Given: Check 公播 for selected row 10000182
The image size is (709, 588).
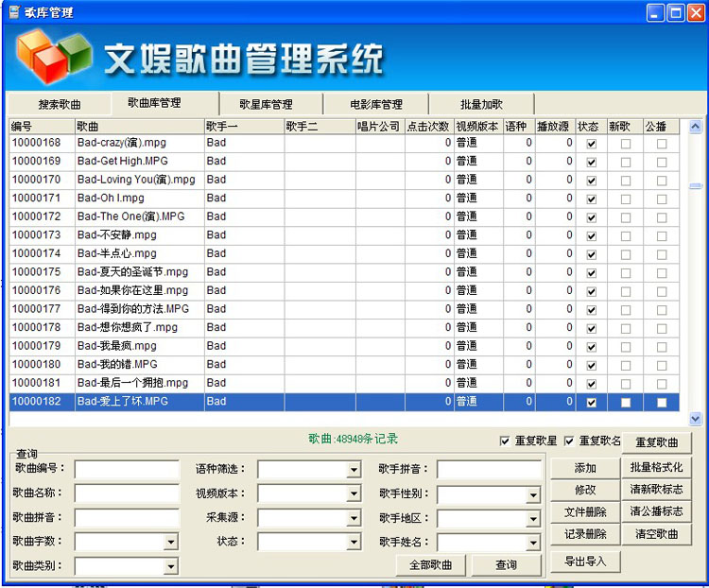Looking at the screenshot, I should coord(662,403).
